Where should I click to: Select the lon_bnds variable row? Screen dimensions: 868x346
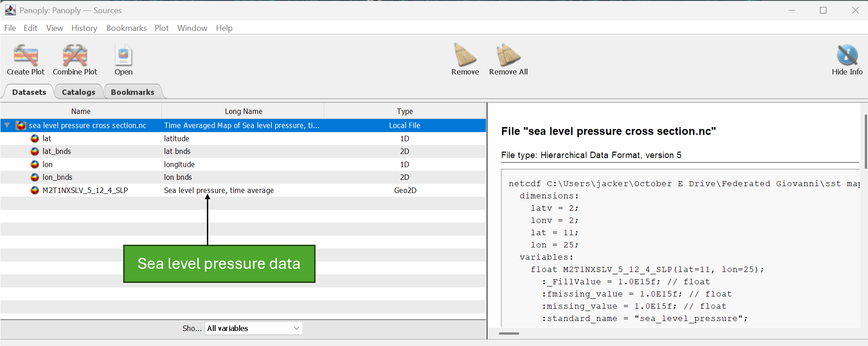coord(243,177)
